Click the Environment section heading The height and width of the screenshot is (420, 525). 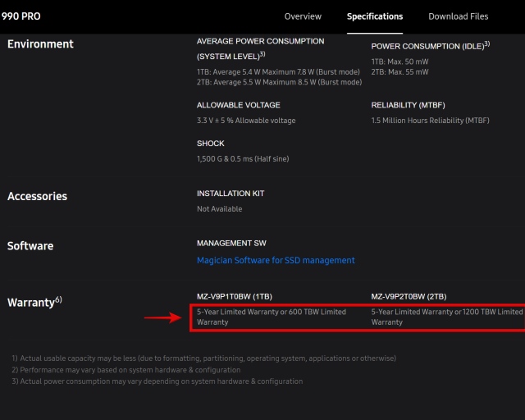(x=40, y=43)
